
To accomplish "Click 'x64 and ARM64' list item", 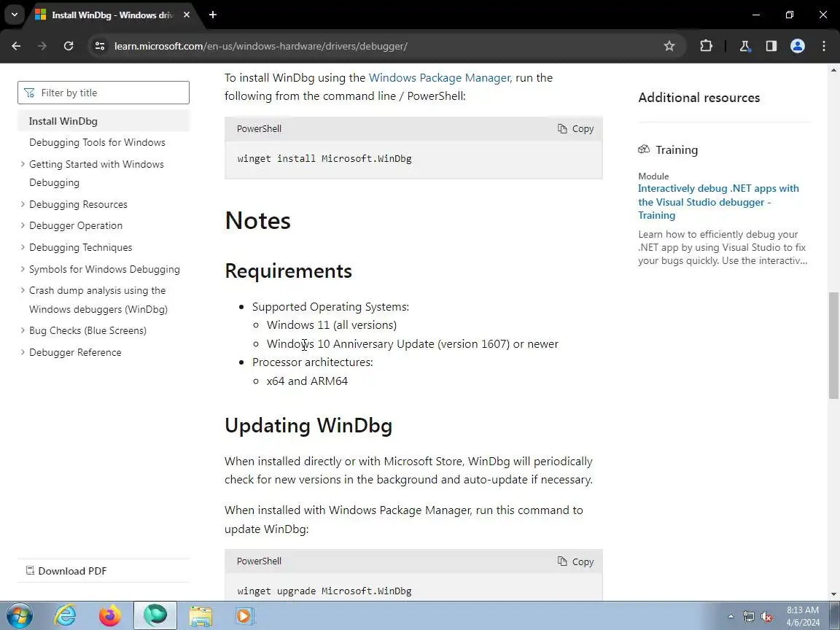I will (x=307, y=381).
